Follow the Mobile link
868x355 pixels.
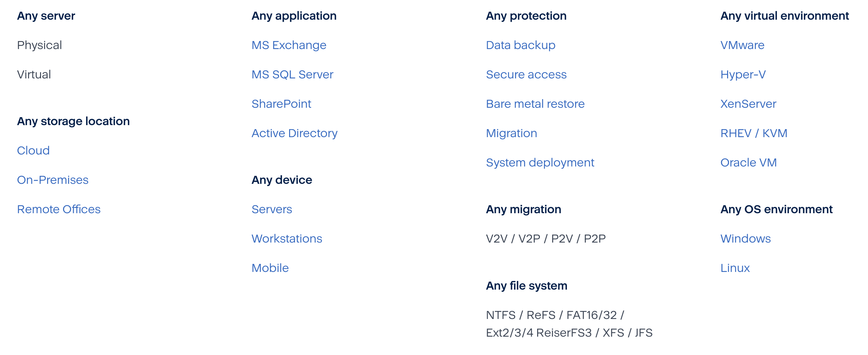(270, 268)
